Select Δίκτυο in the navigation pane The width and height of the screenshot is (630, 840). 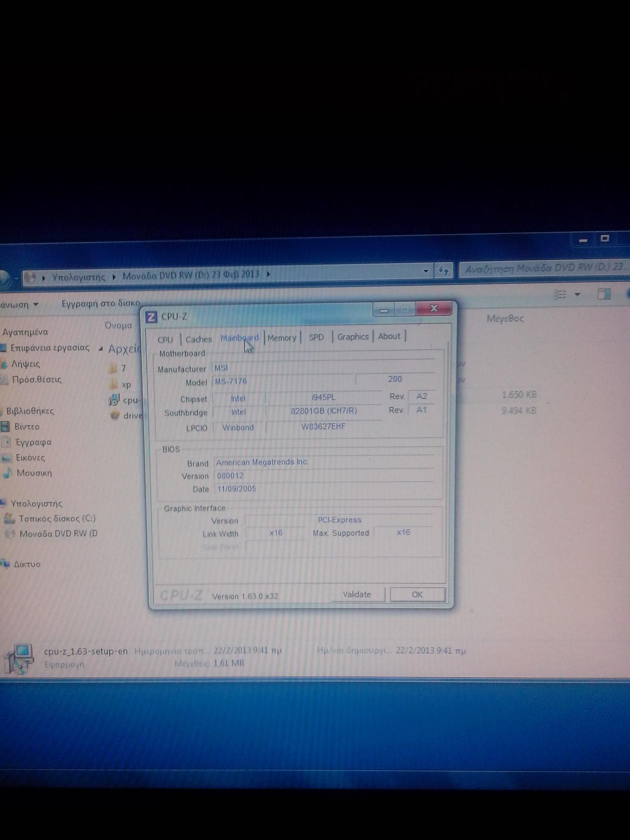pyautogui.click(x=27, y=564)
